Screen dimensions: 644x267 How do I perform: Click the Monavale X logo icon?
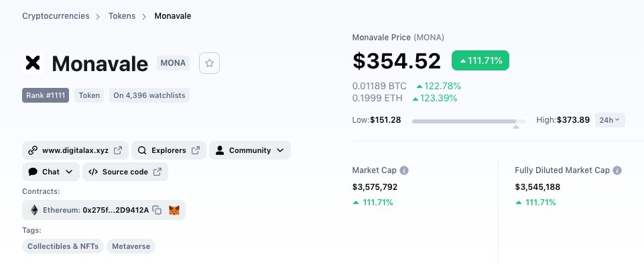[x=33, y=63]
